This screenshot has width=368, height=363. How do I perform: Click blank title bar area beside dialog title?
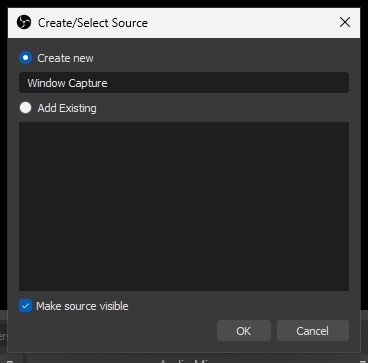(240, 23)
